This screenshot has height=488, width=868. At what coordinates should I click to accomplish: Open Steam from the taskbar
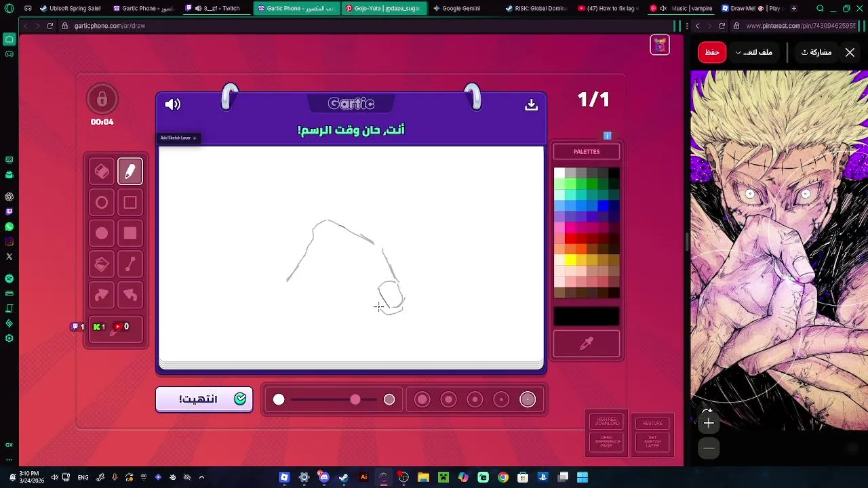pyautogui.click(x=344, y=477)
